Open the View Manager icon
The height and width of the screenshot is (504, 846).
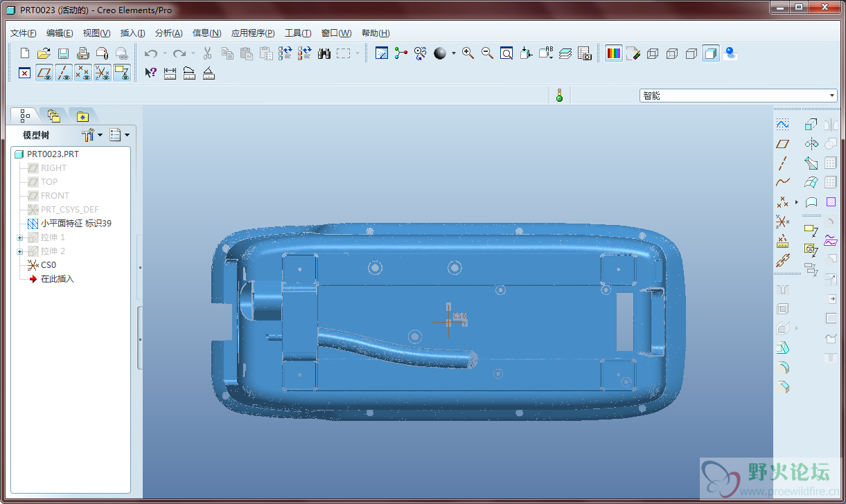click(x=584, y=53)
